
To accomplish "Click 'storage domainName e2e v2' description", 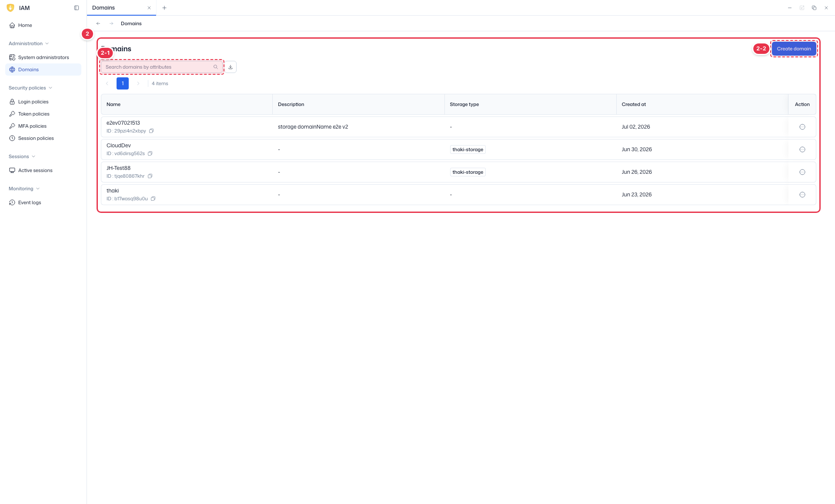I will point(313,127).
